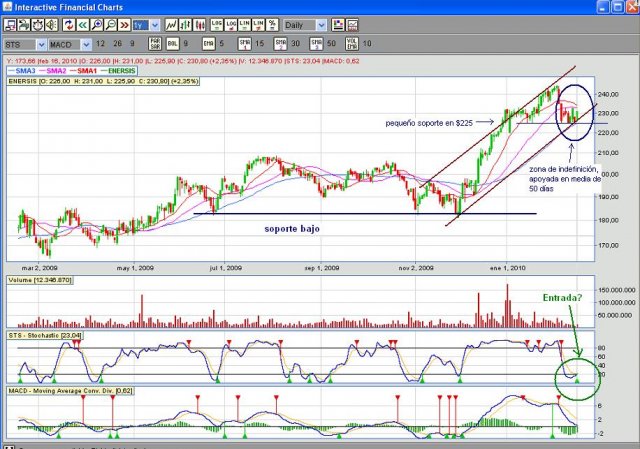This screenshot has width=640, height=449.
Task: Open the Daily interval dropdown
Action: tap(305, 25)
